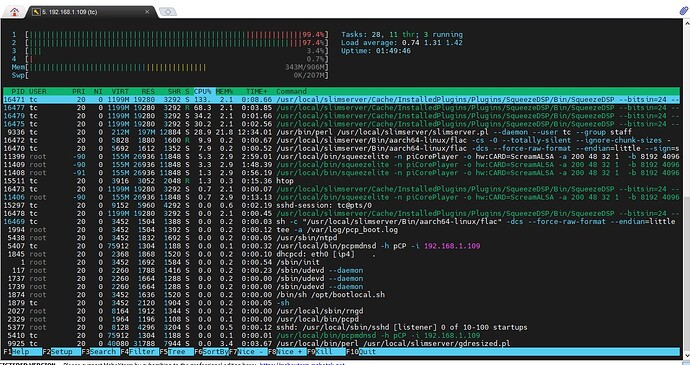690x365 pixels.
Task: Click the paperclip attach icon
Action: tap(683, 11)
